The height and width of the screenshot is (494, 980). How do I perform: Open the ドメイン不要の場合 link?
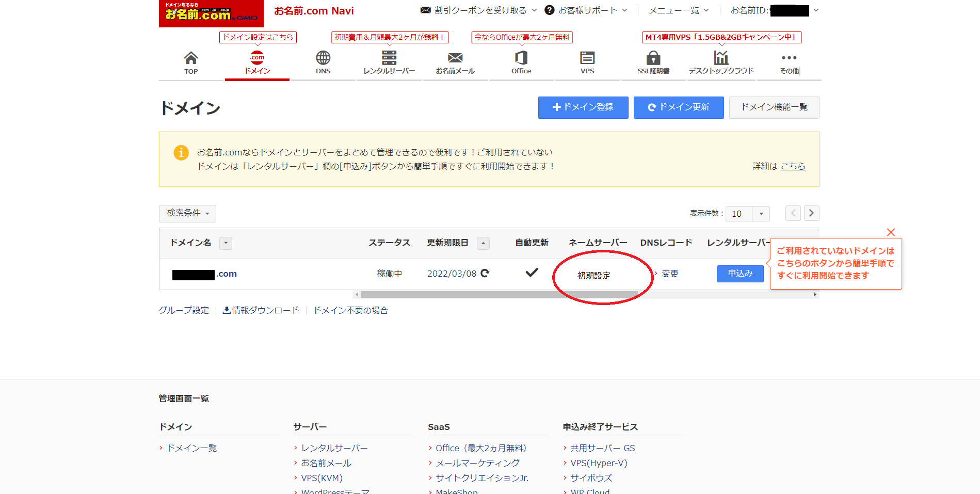351,310
